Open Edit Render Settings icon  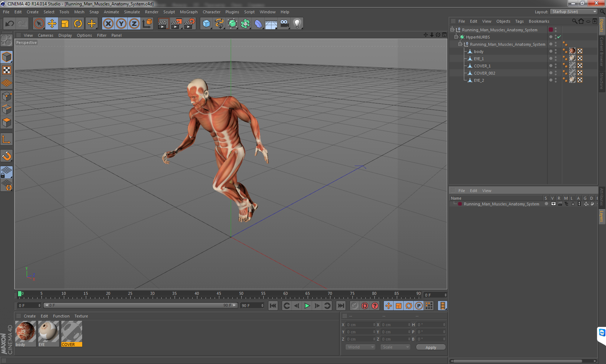tap(189, 24)
